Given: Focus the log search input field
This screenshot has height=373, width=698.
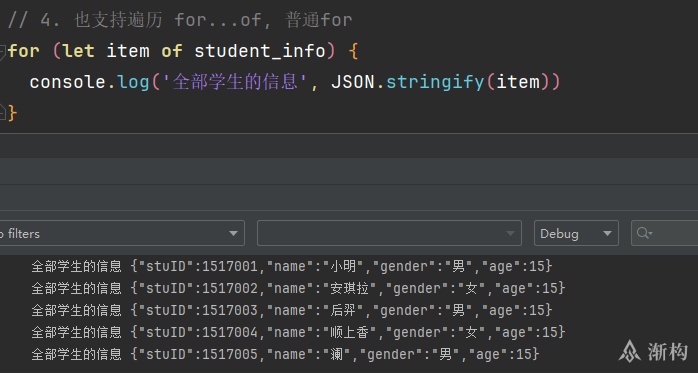Looking at the screenshot, I should pyautogui.click(x=665, y=233).
